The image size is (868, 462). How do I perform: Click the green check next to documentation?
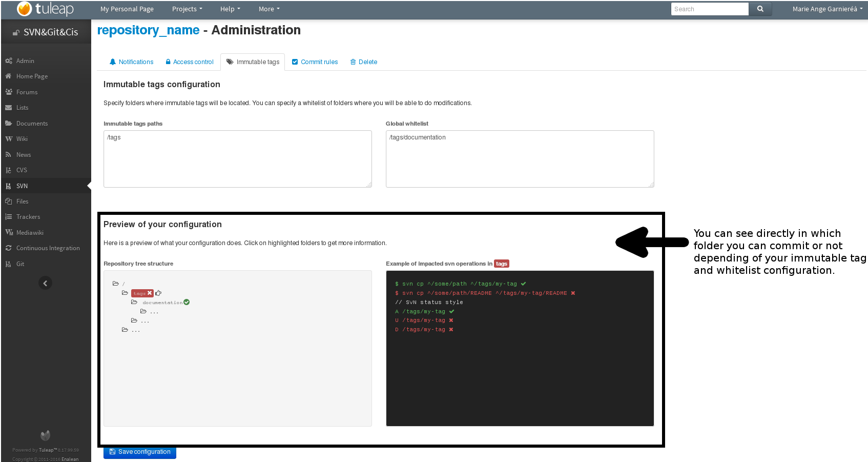[187, 302]
